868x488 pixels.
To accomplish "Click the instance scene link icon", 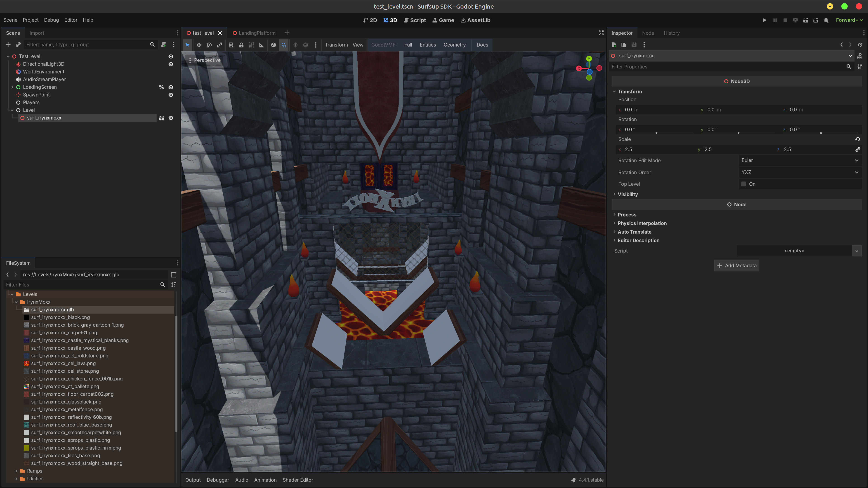I will [x=19, y=45].
